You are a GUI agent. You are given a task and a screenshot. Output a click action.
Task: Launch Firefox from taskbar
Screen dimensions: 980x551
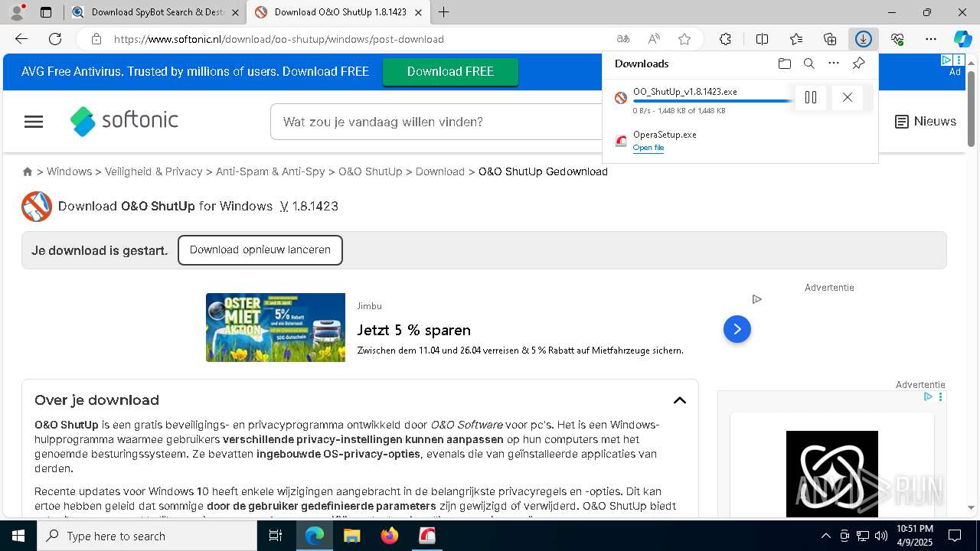390,536
